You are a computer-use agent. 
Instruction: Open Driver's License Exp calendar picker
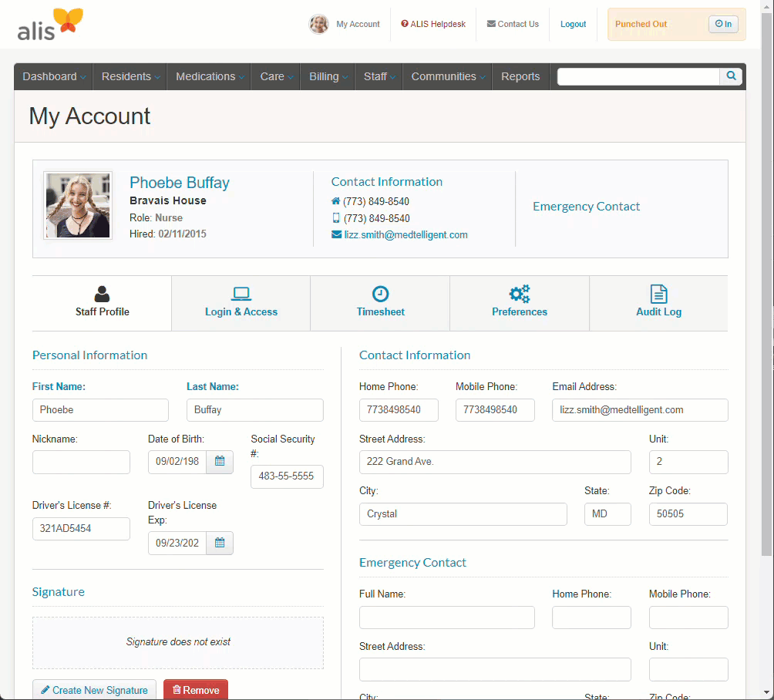[220, 543]
